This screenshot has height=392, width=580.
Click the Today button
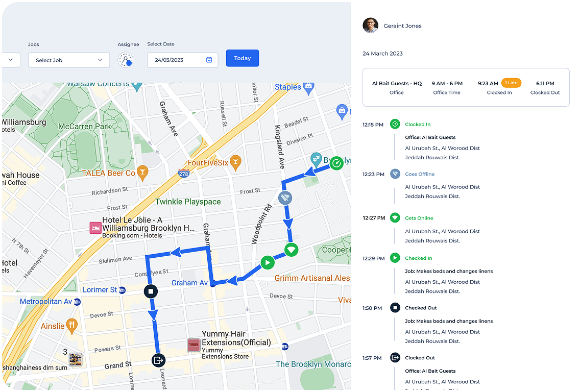pyautogui.click(x=243, y=58)
